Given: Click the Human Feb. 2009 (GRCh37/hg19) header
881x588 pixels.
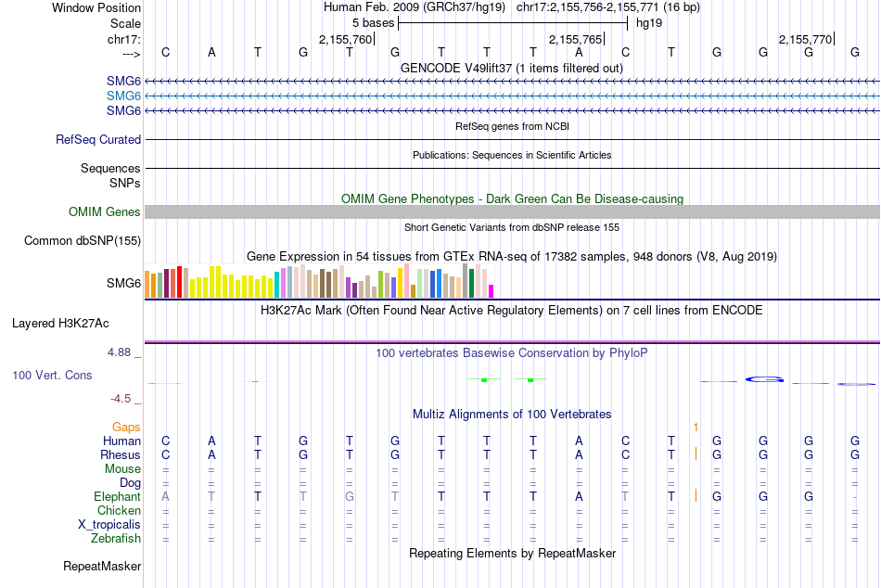Looking at the screenshot, I should coord(415,7).
